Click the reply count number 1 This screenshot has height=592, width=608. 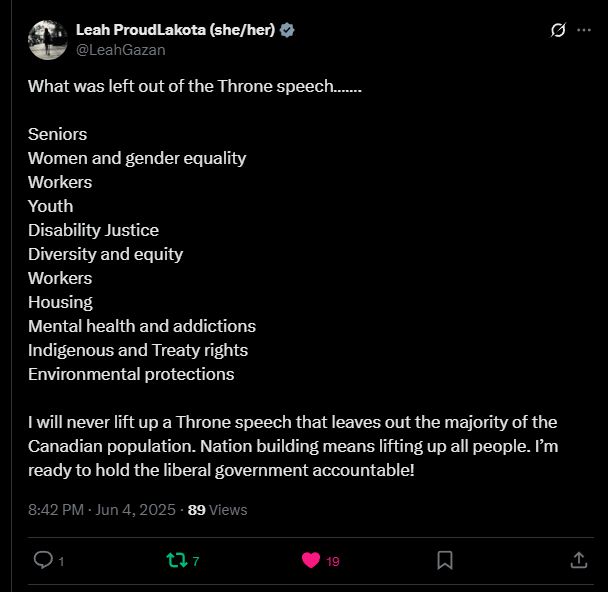point(61,561)
